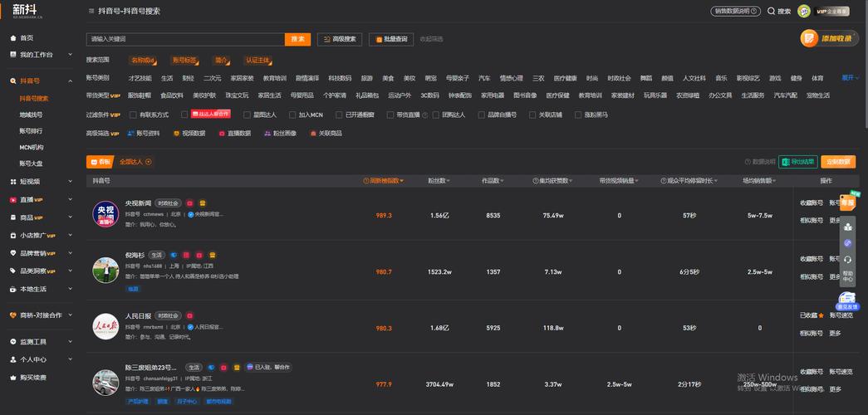Viewport: 868px width, 415px height.
Task: Click the community people icon in floating toolbar
Action: click(847, 227)
